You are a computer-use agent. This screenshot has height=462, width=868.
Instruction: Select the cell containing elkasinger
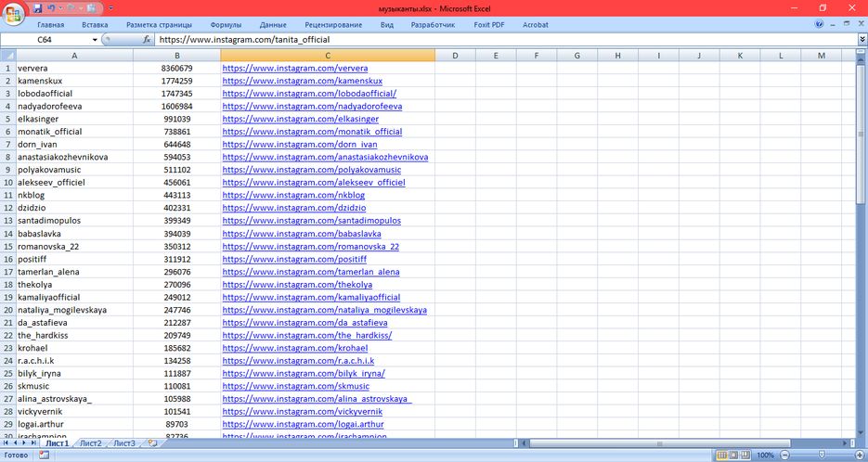[x=75, y=119]
